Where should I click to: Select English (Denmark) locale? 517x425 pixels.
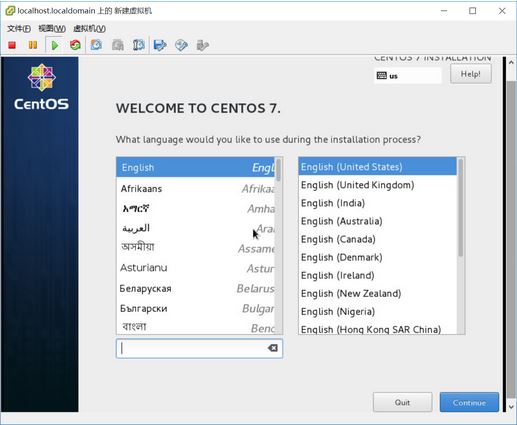point(378,257)
